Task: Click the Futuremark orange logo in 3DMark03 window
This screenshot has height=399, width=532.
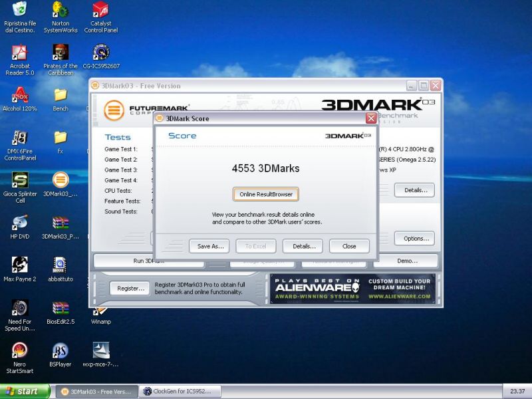Action: point(114,110)
